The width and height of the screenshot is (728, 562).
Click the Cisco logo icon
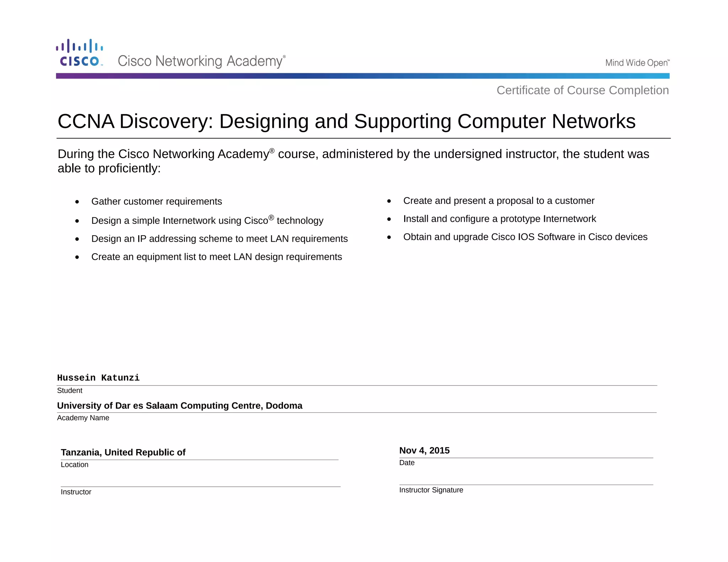tap(80, 53)
